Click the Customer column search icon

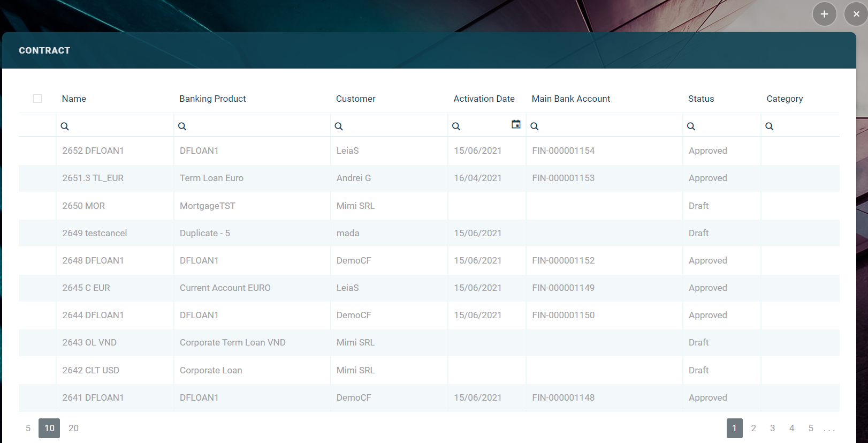339,126
